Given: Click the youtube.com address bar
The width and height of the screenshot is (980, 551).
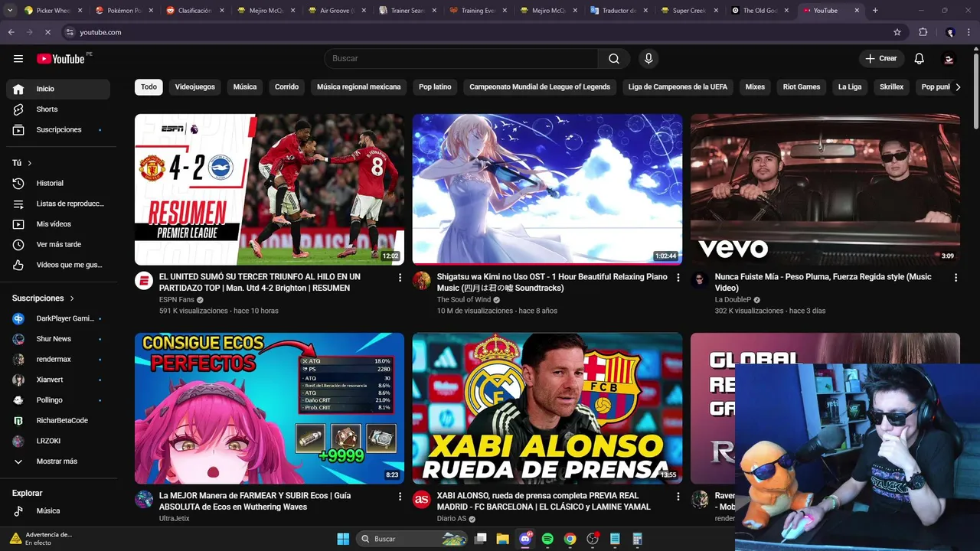Looking at the screenshot, I should coord(475,32).
